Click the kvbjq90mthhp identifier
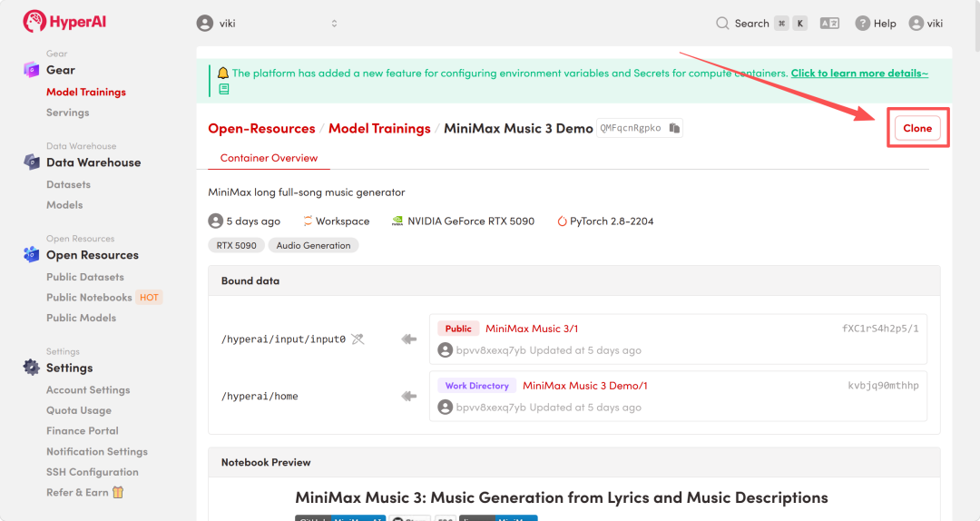 tap(883, 385)
